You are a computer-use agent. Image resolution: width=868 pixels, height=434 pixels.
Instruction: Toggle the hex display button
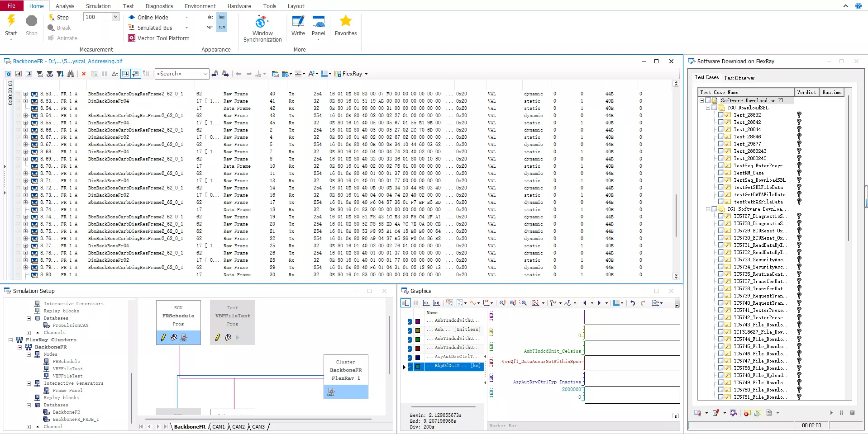click(x=222, y=17)
